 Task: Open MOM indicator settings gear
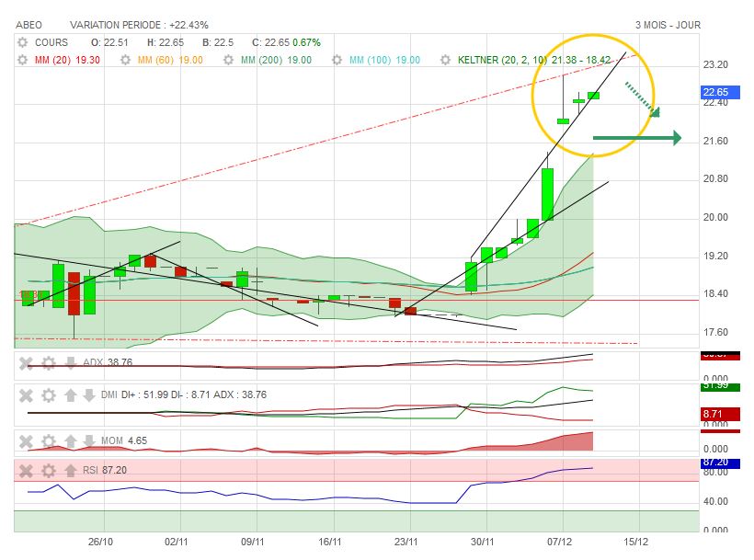(49, 440)
